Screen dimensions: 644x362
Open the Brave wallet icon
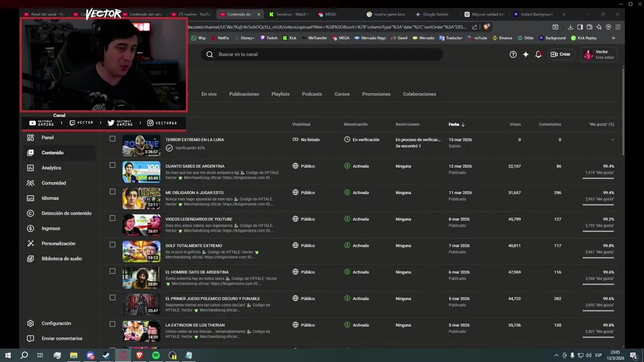(589, 27)
